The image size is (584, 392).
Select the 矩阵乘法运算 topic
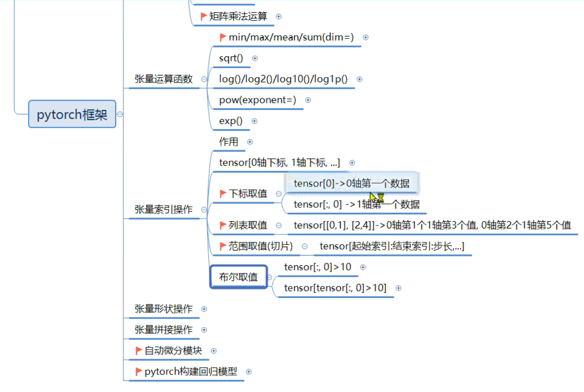[x=238, y=16]
